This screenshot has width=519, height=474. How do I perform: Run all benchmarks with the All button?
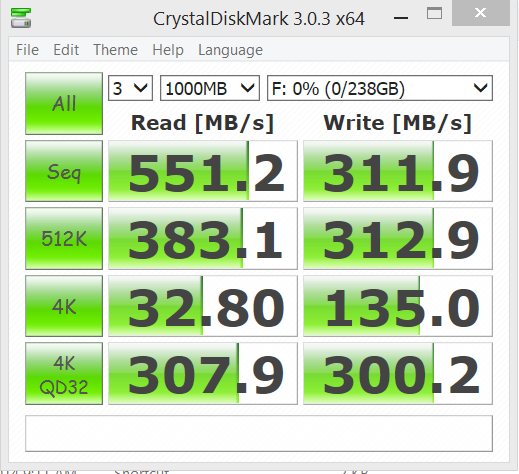tap(64, 103)
